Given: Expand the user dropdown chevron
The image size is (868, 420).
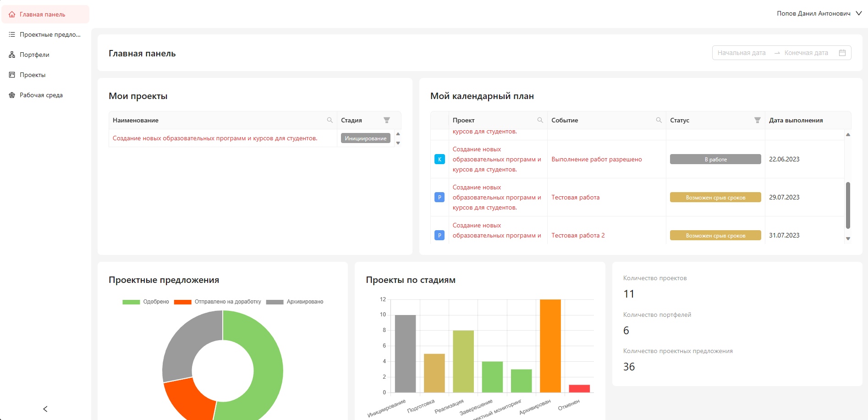Looking at the screenshot, I should [x=859, y=13].
